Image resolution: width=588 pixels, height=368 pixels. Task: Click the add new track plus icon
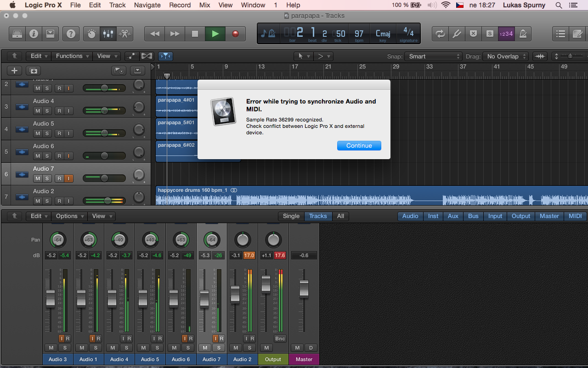point(15,70)
